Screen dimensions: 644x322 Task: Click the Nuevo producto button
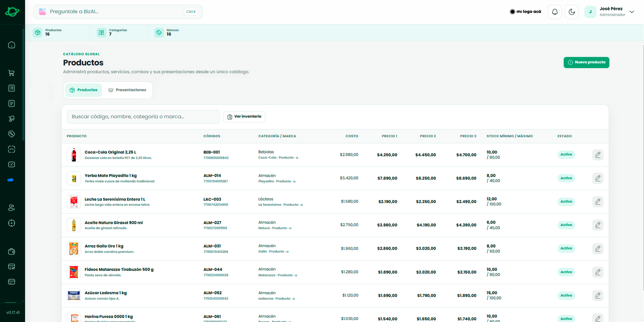(x=586, y=62)
